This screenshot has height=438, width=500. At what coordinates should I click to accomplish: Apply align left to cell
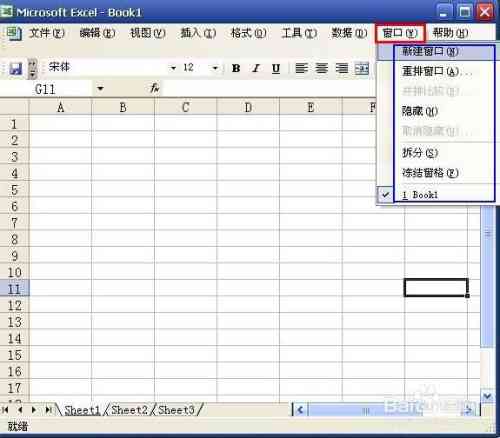[x=301, y=68]
